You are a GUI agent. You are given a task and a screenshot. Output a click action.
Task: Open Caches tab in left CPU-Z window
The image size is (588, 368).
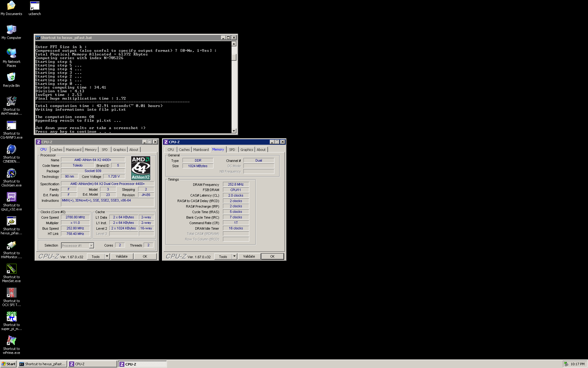57,150
